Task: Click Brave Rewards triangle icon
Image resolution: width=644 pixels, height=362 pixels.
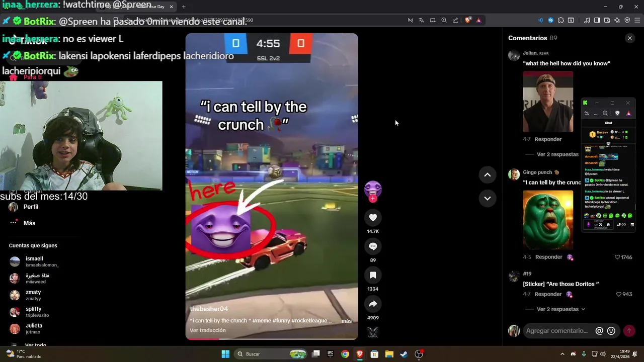Action: pyautogui.click(x=478, y=20)
